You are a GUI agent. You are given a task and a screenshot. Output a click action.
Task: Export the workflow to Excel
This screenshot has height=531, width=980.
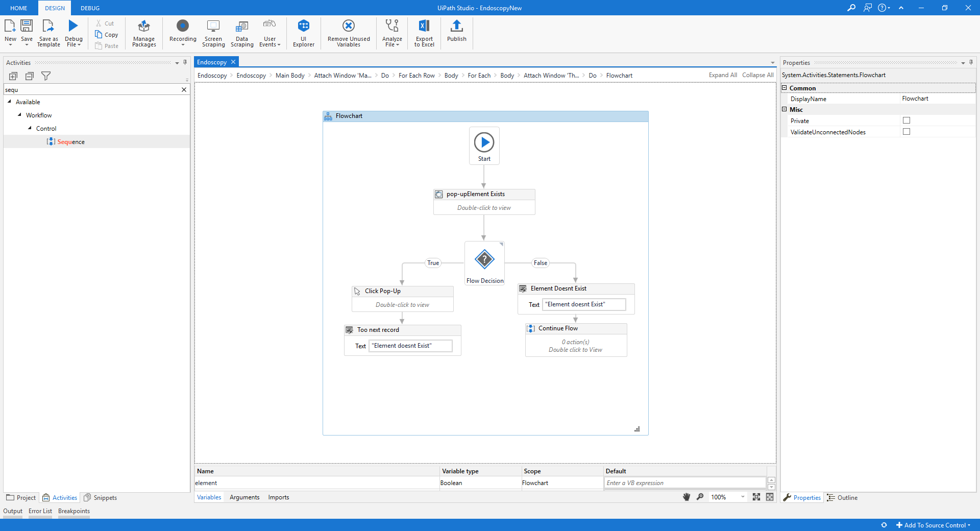click(424, 32)
